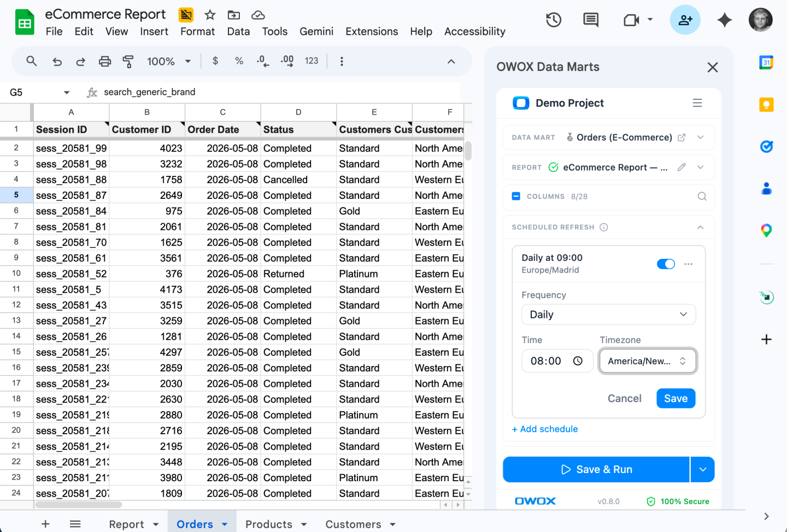Activate the paint format tool
Viewport: 787px width, 532px height.
pyautogui.click(x=128, y=61)
